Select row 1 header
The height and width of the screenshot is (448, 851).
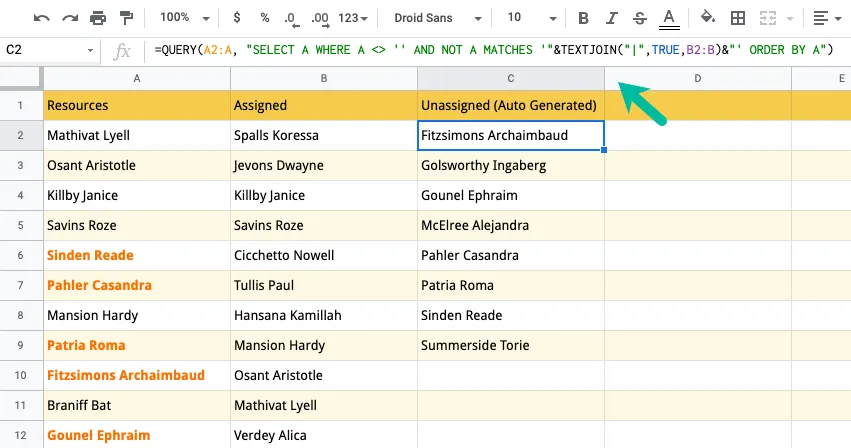click(21, 105)
